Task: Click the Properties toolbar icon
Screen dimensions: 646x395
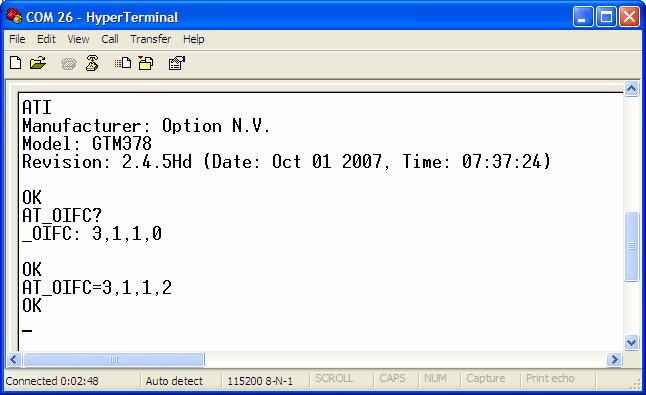Action: (177, 63)
